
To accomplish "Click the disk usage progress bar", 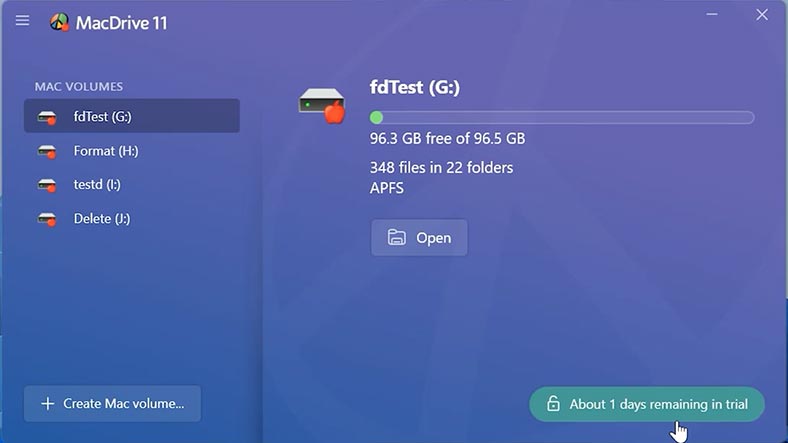I will coord(562,118).
